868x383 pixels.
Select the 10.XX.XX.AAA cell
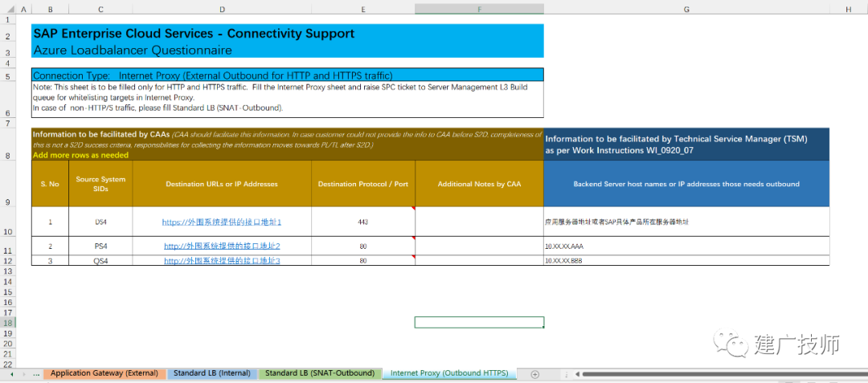(x=686, y=246)
